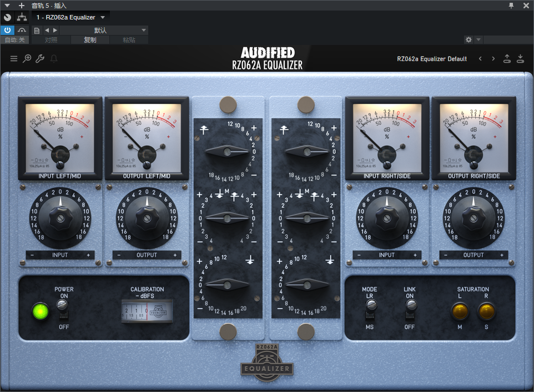534x392 pixels.
Task: Click the save preset upload icon
Action: pyautogui.click(x=507, y=59)
